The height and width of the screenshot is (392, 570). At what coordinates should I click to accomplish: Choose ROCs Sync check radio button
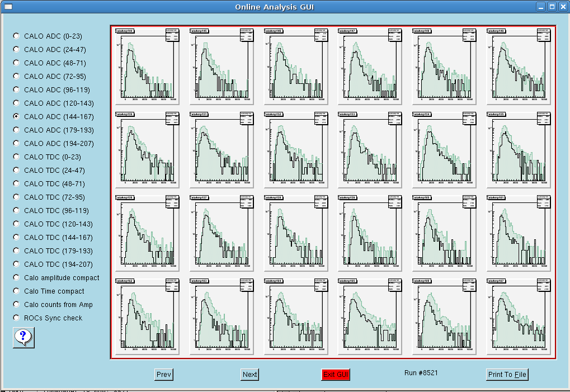click(16, 318)
